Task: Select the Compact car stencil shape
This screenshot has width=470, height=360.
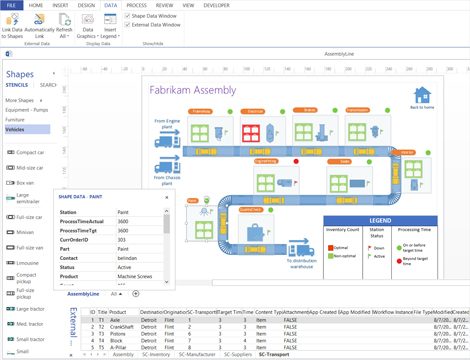Action: tap(26, 152)
